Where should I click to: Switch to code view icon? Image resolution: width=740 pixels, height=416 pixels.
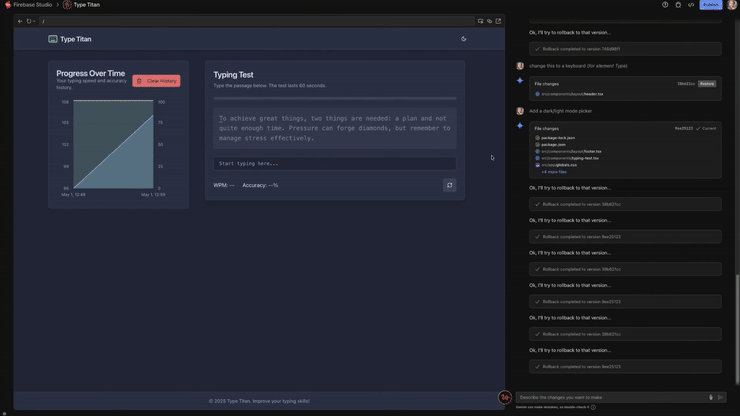691,5
